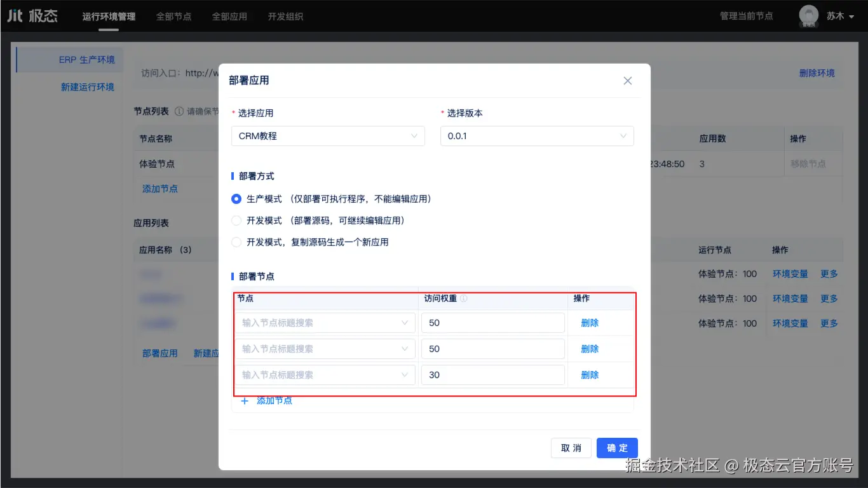Select 开发模式，复制源码生成一个新应用 radio

(x=236, y=242)
